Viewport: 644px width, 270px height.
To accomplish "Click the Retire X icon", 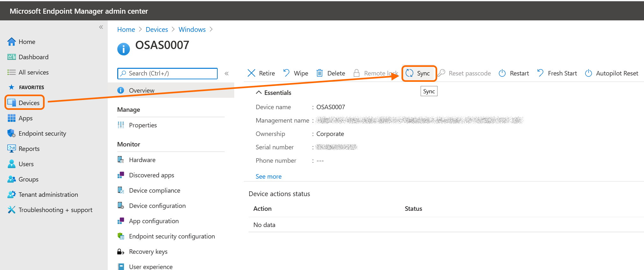I will 251,73.
